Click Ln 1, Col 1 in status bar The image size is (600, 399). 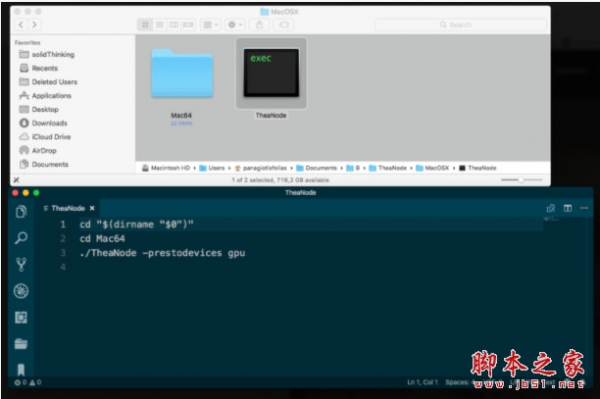pyautogui.click(x=422, y=382)
